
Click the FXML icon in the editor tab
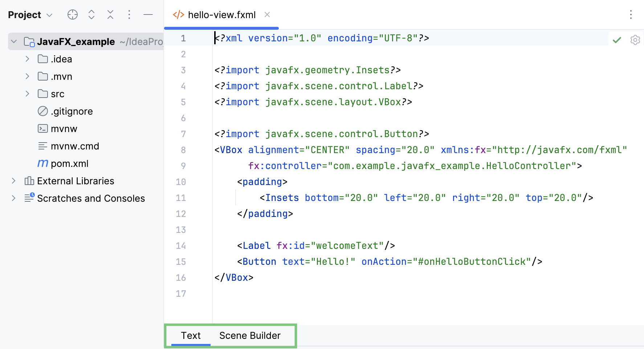[178, 15]
